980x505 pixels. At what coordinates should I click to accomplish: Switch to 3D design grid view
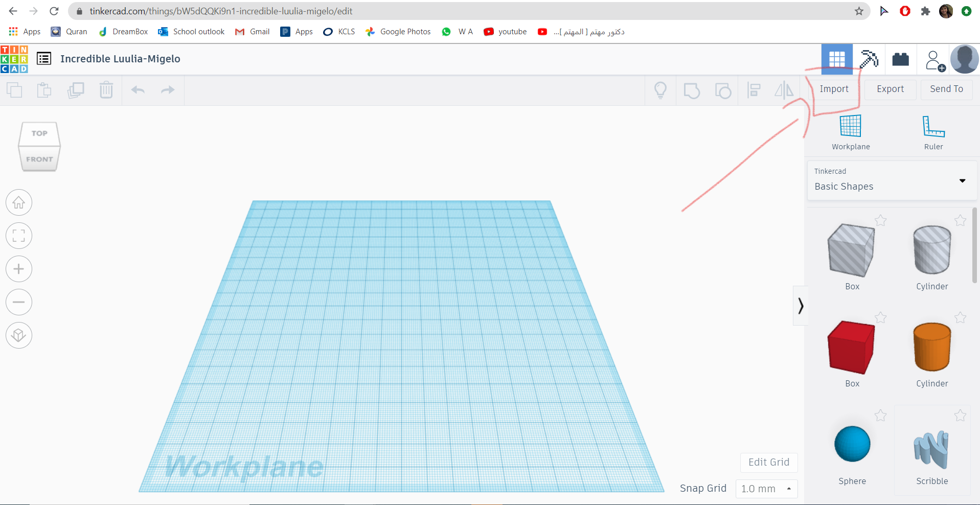click(x=837, y=59)
